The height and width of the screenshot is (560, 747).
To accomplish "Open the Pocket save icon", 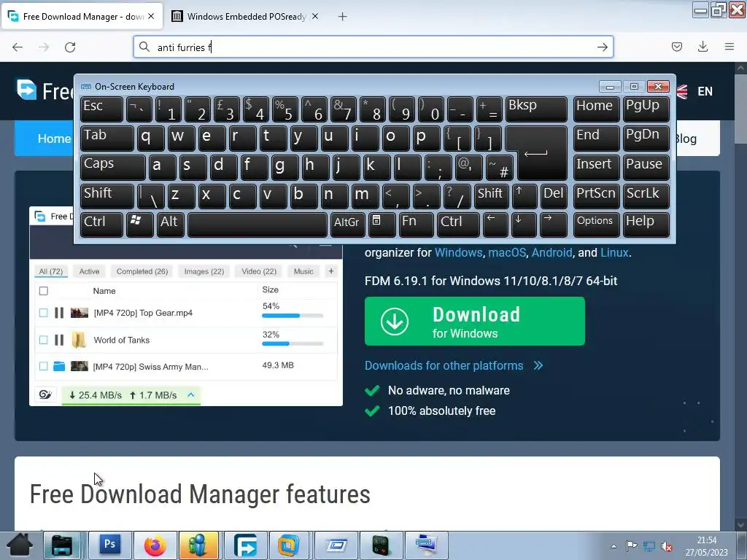I will [x=676, y=47].
